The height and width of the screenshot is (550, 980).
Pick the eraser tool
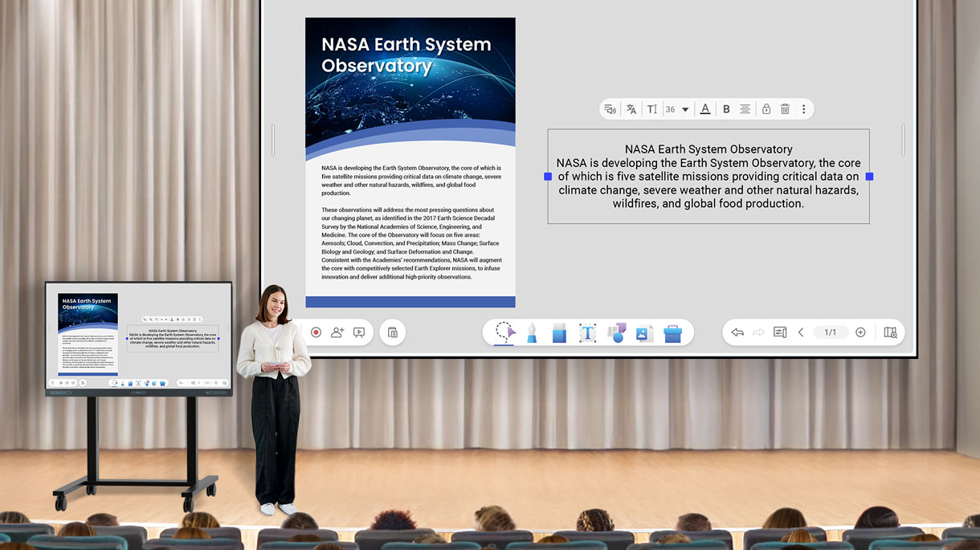(x=560, y=332)
